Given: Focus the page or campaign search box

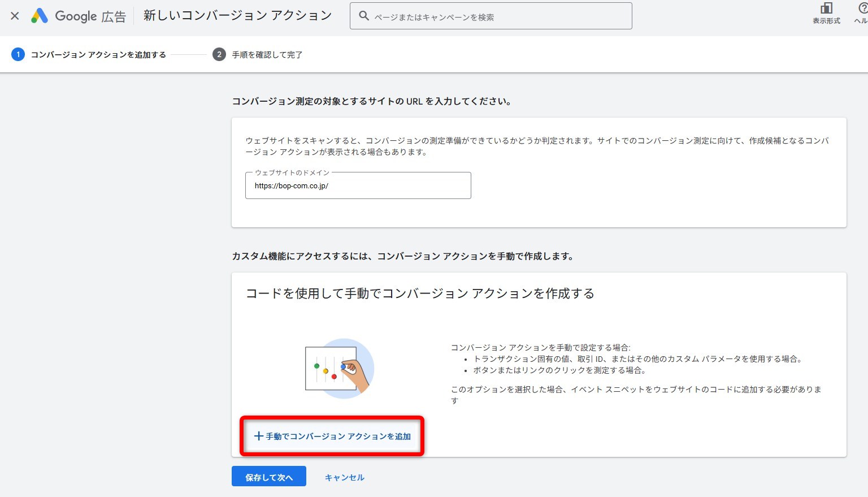Looking at the screenshot, I should point(491,16).
